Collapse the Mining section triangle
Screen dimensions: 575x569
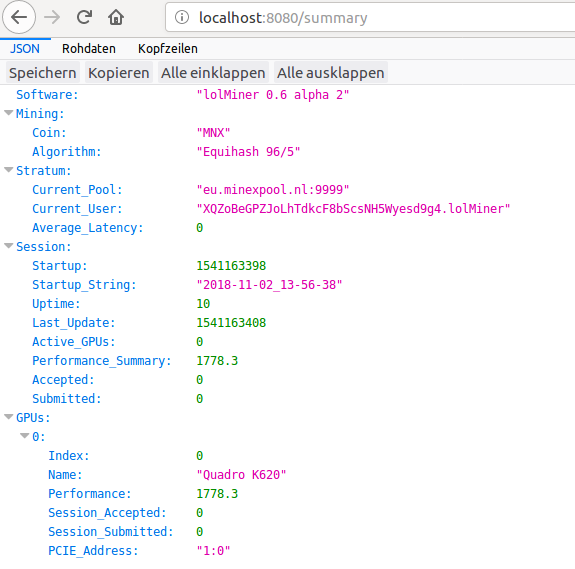coord(9,113)
